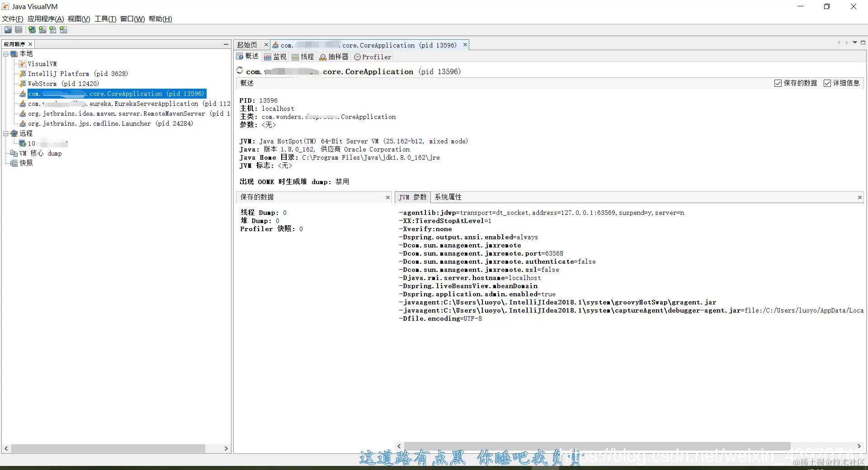
Task: Close the 起始页 tab
Action: (266, 45)
